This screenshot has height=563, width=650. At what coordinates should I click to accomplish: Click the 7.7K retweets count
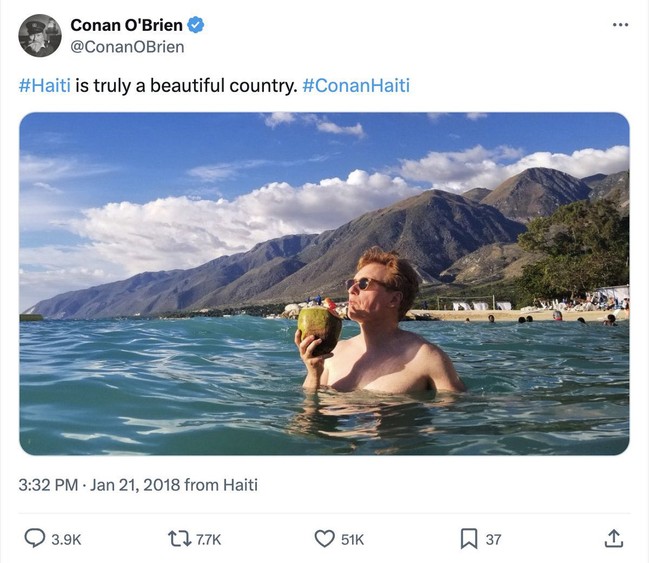pyautogui.click(x=208, y=540)
